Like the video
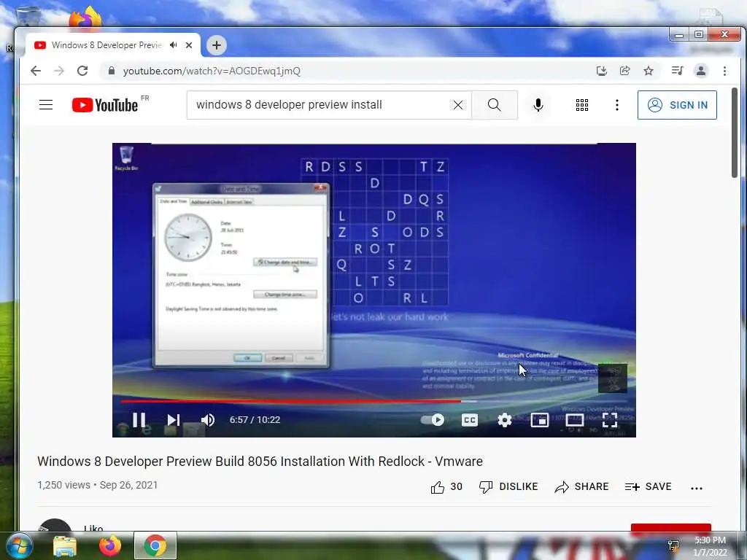 (446, 486)
